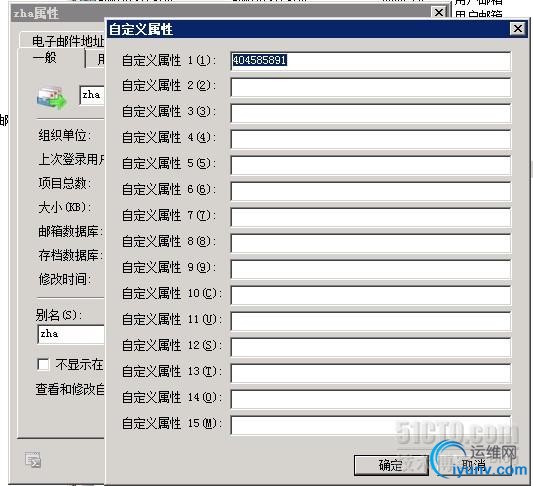Click the Custom Attribute 5 input field
The height and width of the screenshot is (486, 533).
pos(371,165)
